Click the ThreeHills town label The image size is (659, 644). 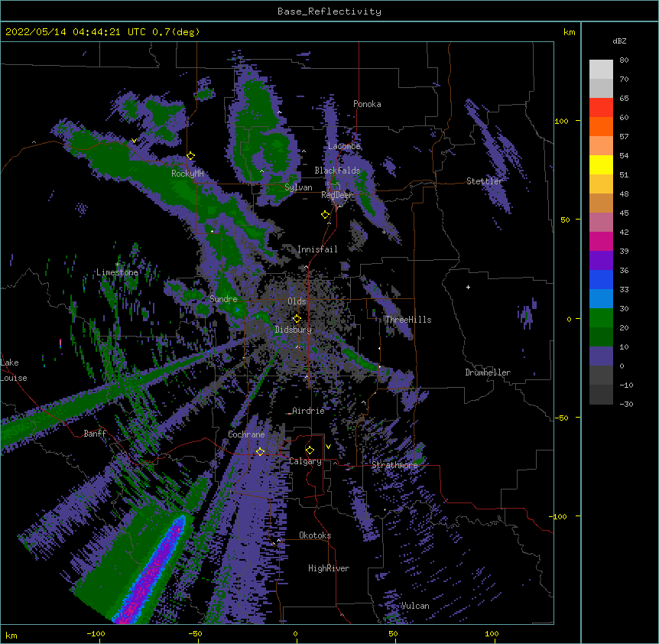pyautogui.click(x=408, y=320)
